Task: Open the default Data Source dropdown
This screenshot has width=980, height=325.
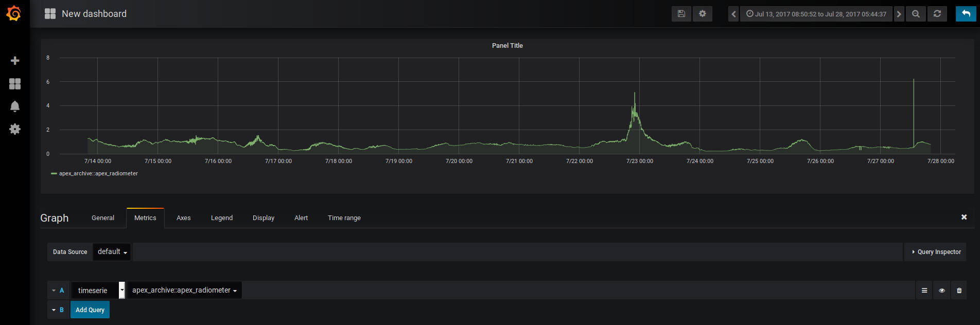Action: [x=112, y=252]
